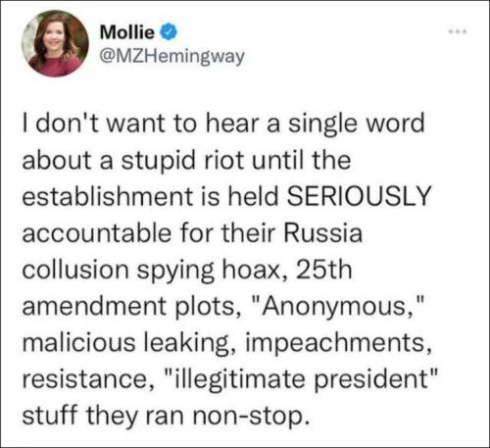Click the blue verified checkmark badge
The image size is (490, 448).
pos(169,32)
